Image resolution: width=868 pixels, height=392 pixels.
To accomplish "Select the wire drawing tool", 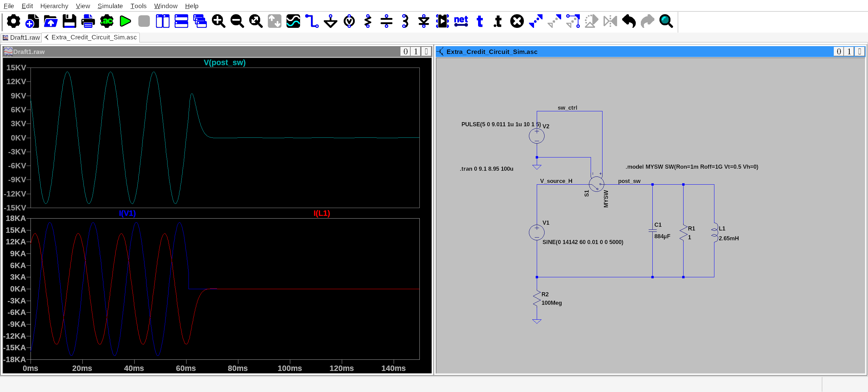I will point(312,21).
